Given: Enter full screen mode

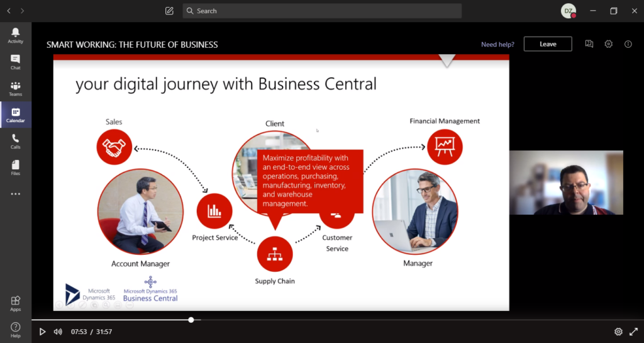Looking at the screenshot, I should click(x=634, y=332).
